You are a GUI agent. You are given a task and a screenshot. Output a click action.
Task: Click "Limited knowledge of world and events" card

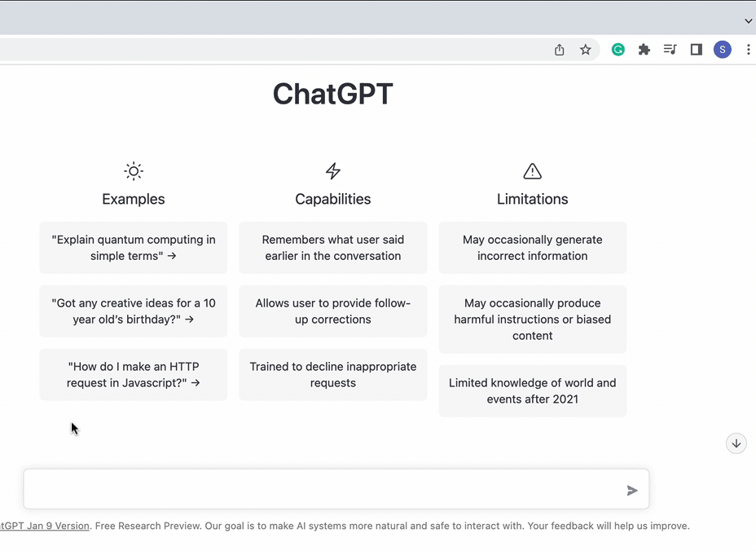click(532, 390)
